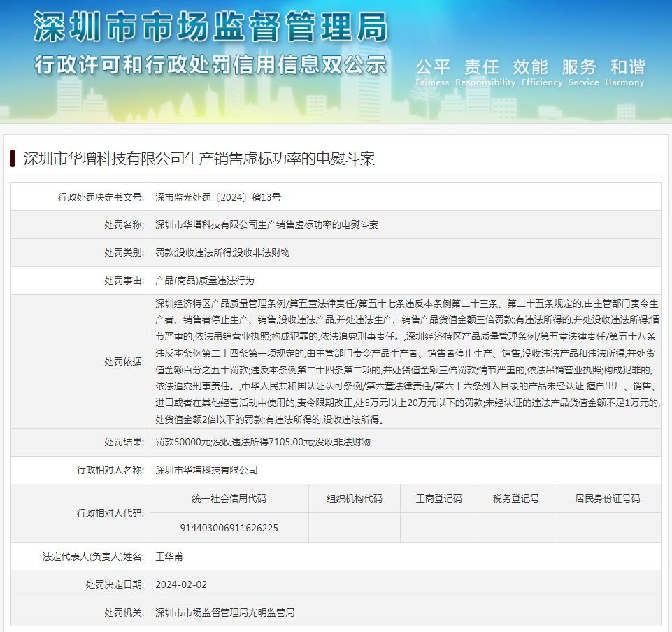The image size is (672, 632).
Task: Click the 行政相对人代码 row label
Action: (110, 513)
